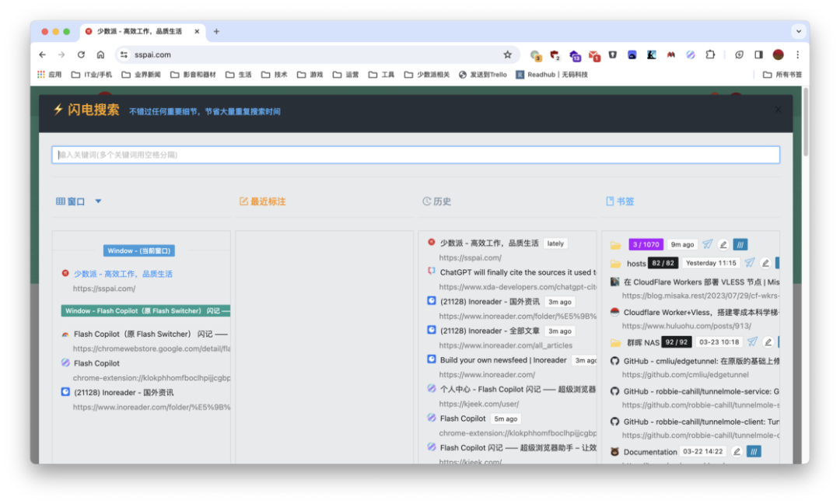This screenshot has width=840, height=504.
Task: Open the Build your own newsfeed history entry
Action: tap(503, 360)
